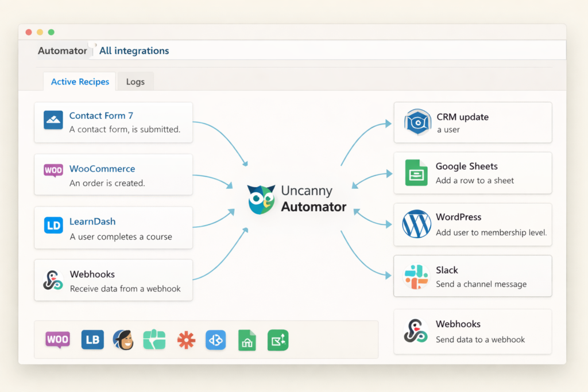Select the Zapier icon in the bottom row
The image size is (588, 392).
[185, 340]
